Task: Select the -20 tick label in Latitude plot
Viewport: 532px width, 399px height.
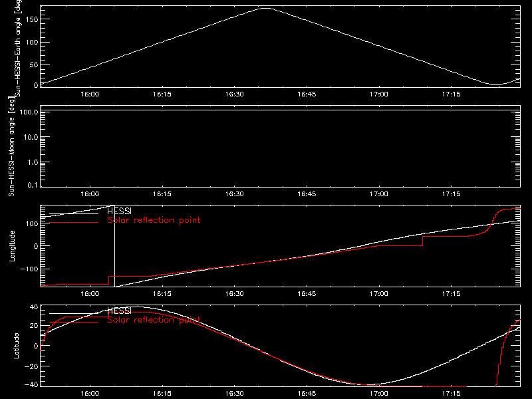Action: pos(31,366)
